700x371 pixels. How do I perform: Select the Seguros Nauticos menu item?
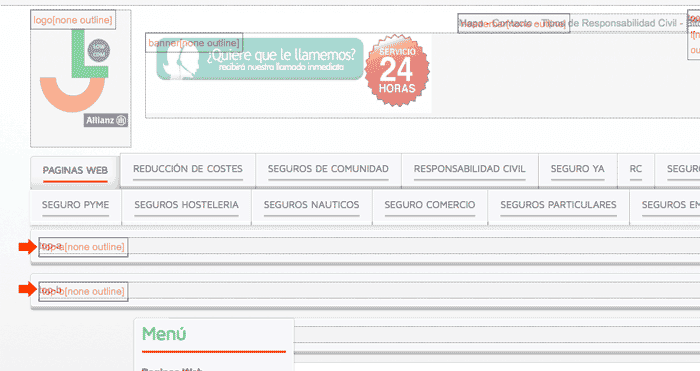pos(312,205)
